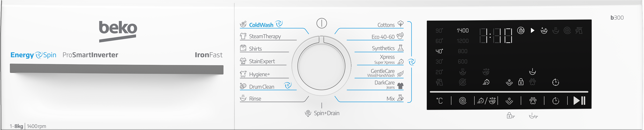
Task: Tap the cold-water tap icon below 20°
Action: coord(439,82)
